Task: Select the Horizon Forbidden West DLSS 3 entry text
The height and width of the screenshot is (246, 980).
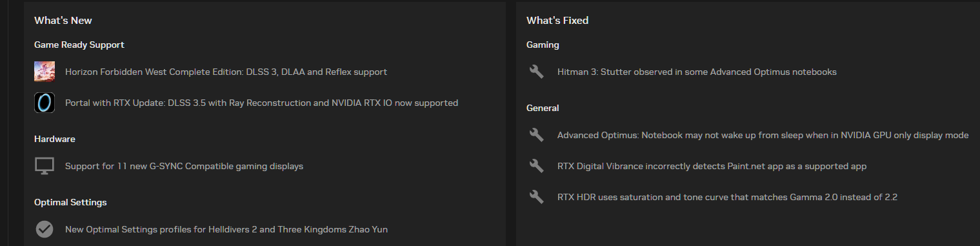Action: point(226,72)
